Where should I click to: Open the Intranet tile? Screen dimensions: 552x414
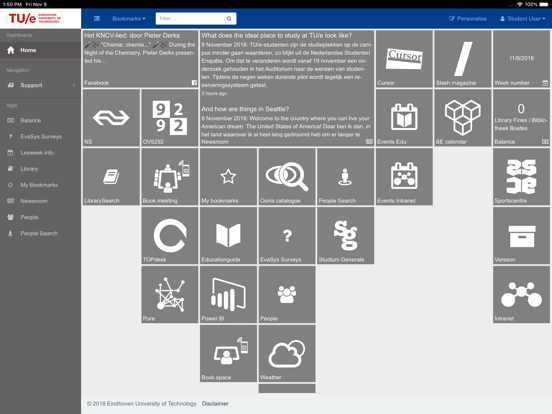pyautogui.click(x=521, y=294)
